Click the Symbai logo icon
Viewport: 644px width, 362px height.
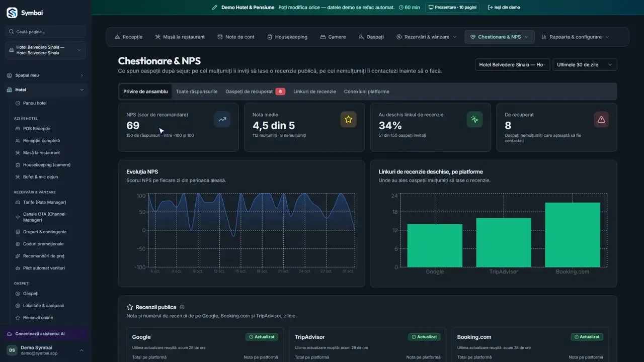pos(12,13)
